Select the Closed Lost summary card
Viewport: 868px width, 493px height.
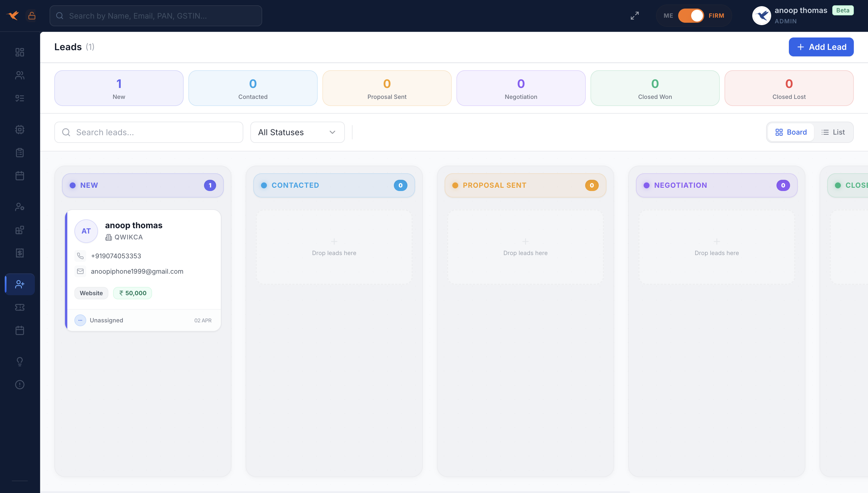[789, 88]
